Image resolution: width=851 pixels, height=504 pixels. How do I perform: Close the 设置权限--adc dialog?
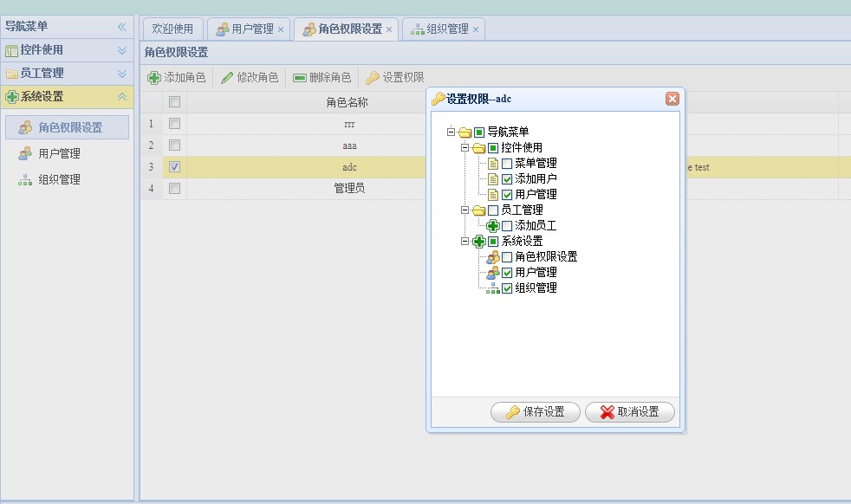pyautogui.click(x=672, y=98)
